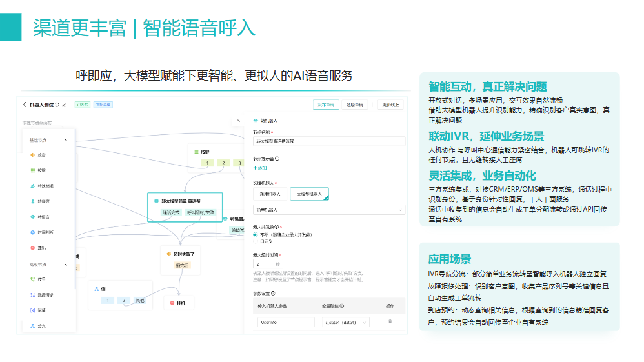Screen dimensions: 644x362
Task: Select the green grid 按键 node in the palette
Action: click(32, 170)
